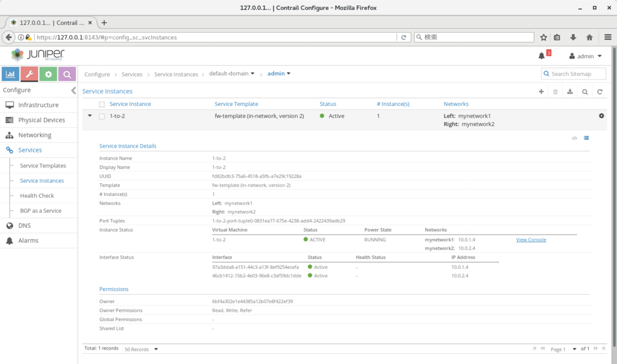Click the View Console link
617x364 pixels.
[531, 240]
